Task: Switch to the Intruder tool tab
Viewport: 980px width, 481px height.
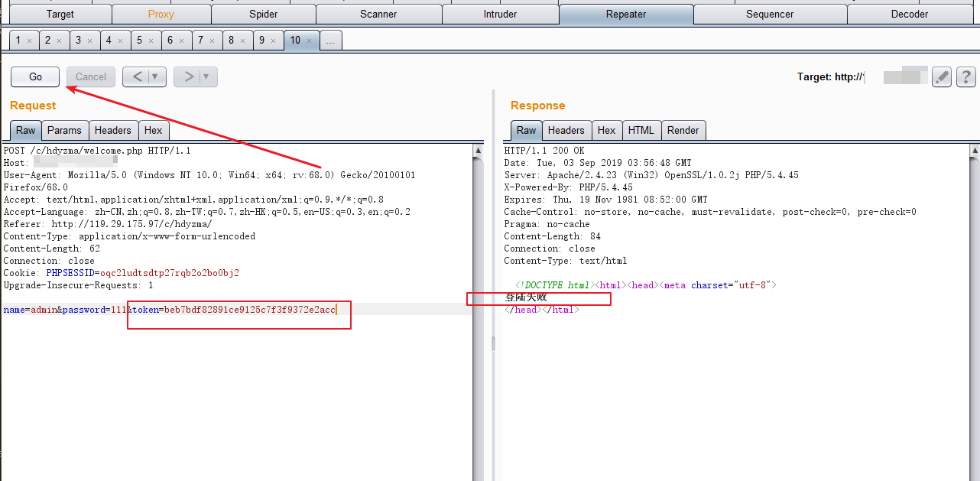Action: [x=500, y=14]
